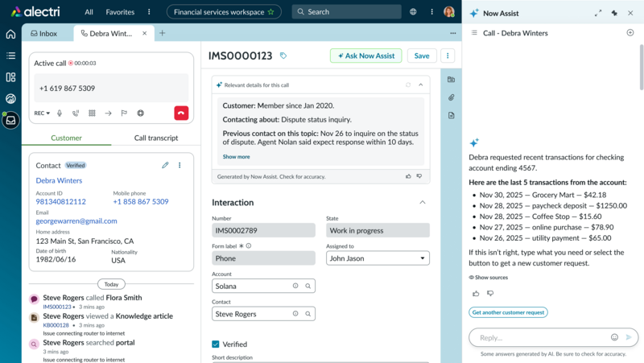Screen dimensions: 644x363
Task: Show sources for Now Assist answer
Action: [489, 277]
